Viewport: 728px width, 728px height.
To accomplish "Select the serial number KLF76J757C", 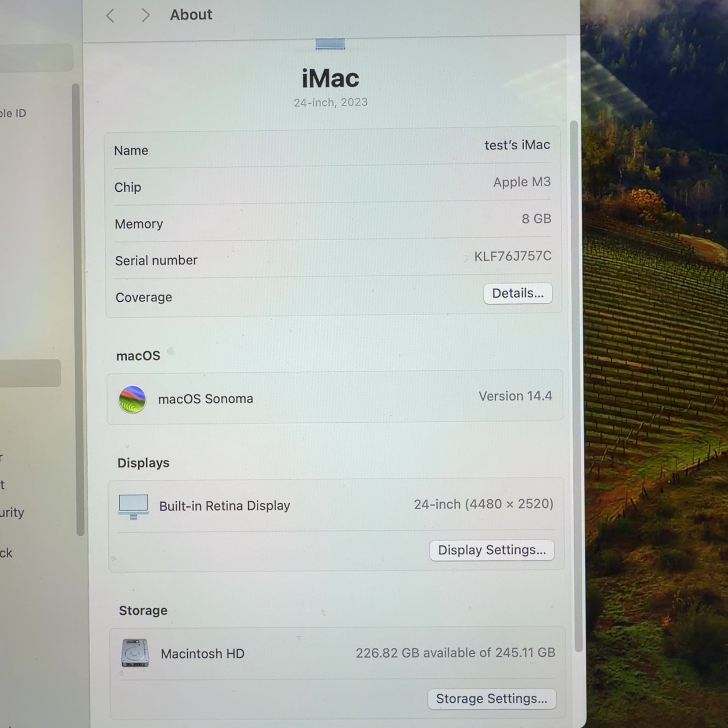I will (x=513, y=256).
